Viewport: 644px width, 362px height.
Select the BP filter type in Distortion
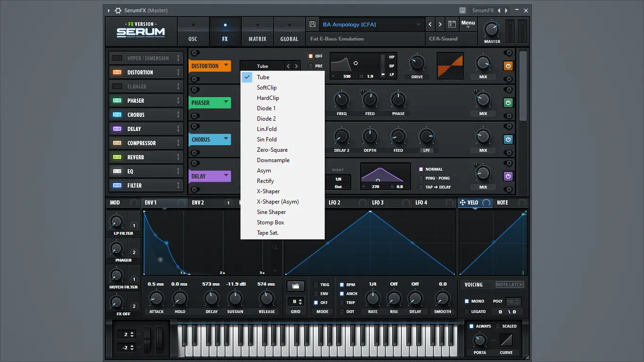[391, 66]
